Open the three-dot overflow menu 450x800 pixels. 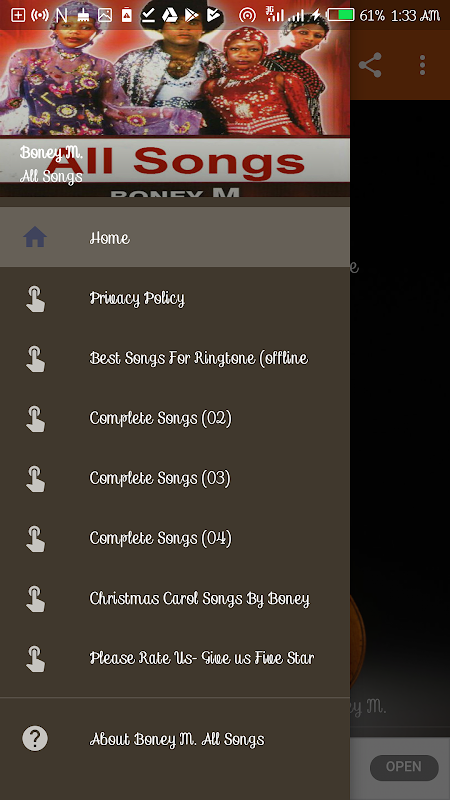point(422,65)
